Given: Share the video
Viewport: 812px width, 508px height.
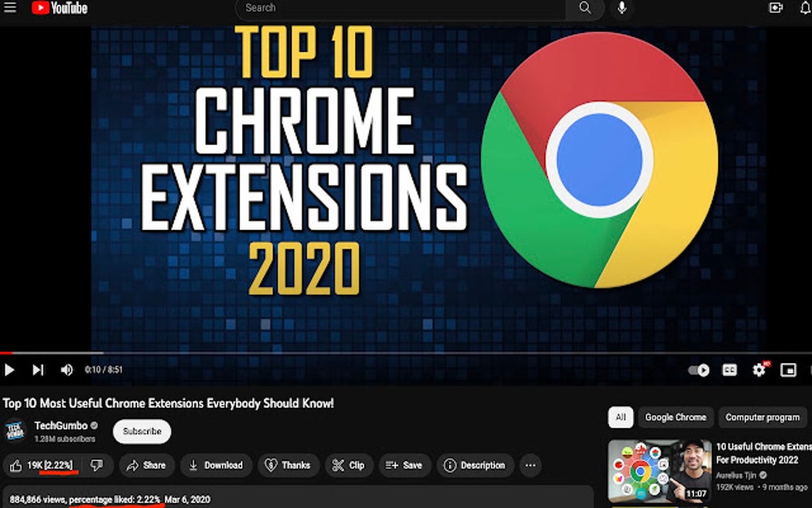Looking at the screenshot, I should (x=146, y=465).
